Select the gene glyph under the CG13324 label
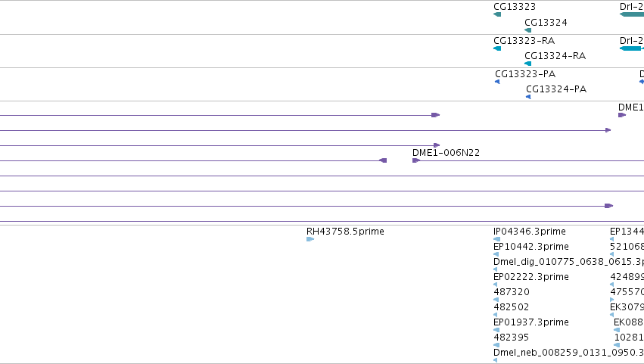 click(x=527, y=30)
